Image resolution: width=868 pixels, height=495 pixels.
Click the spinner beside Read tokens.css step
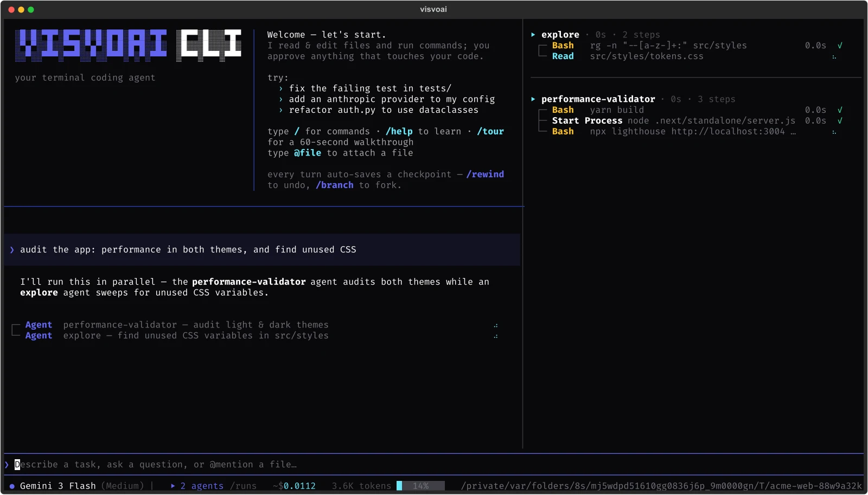834,57
